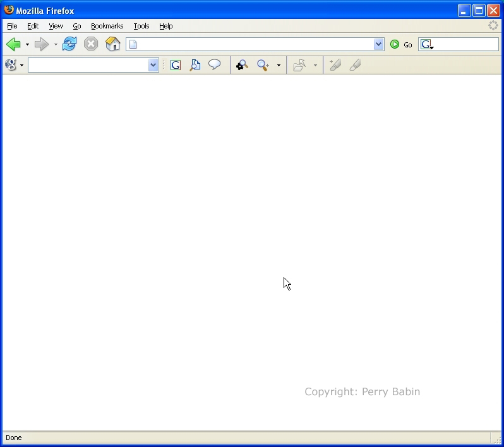Open the Forward history dropdown arrow
The width and height of the screenshot is (504, 447).
pos(56,44)
